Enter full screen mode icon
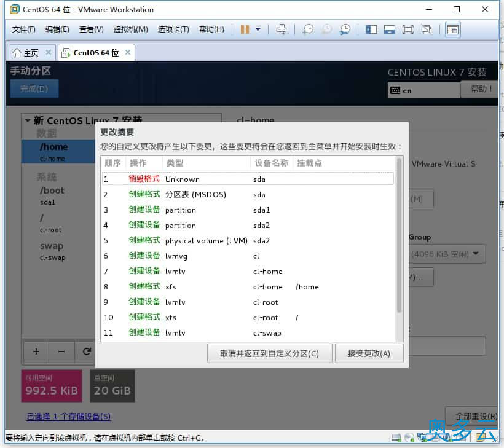The image size is (504, 448). 408,29
